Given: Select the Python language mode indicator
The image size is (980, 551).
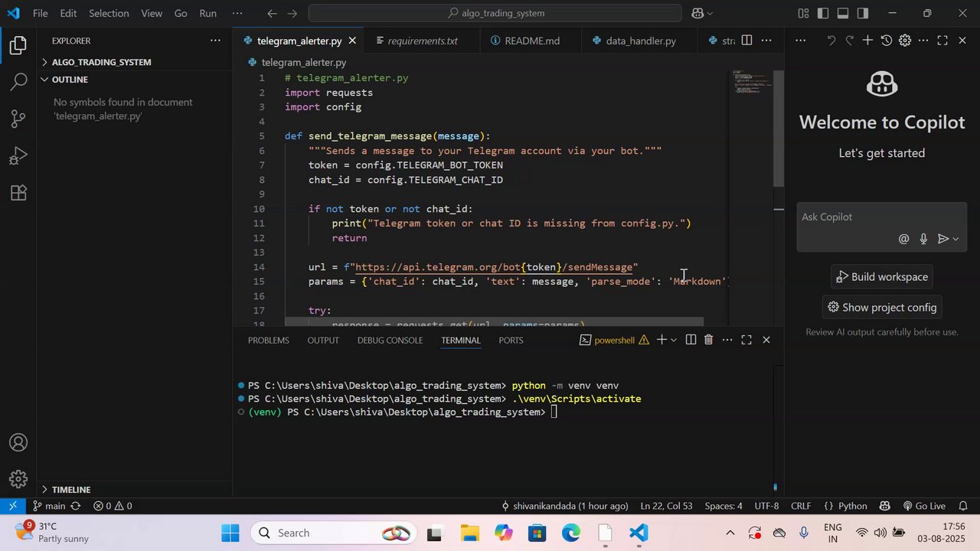Looking at the screenshot, I should coord(852,506).
